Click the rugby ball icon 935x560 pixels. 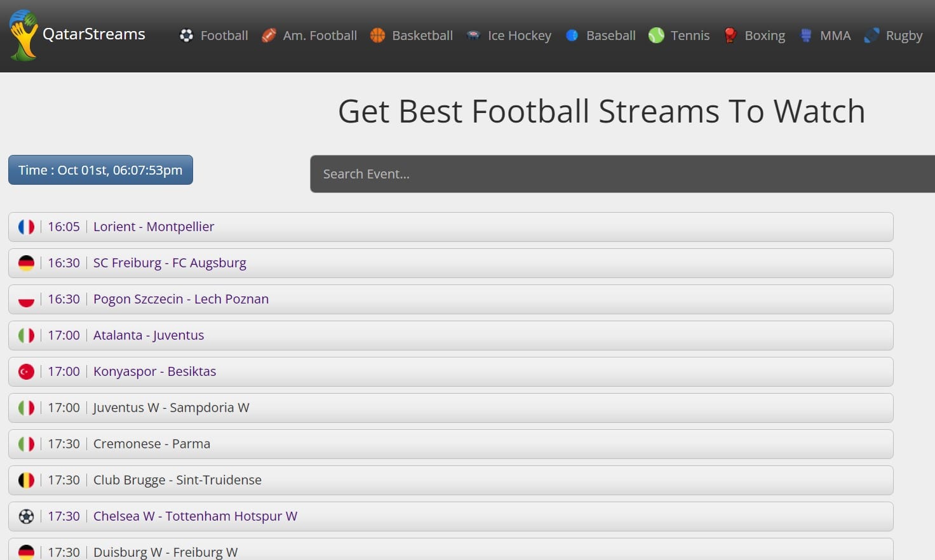click(871, 36)
